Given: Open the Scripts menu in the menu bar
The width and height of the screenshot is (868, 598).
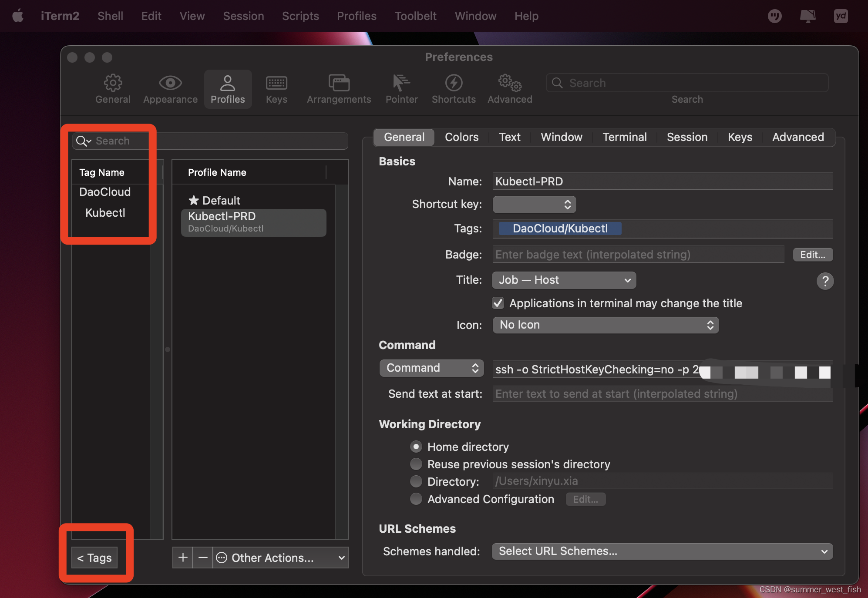Looking at the screenshot, I should click(300, 16).
